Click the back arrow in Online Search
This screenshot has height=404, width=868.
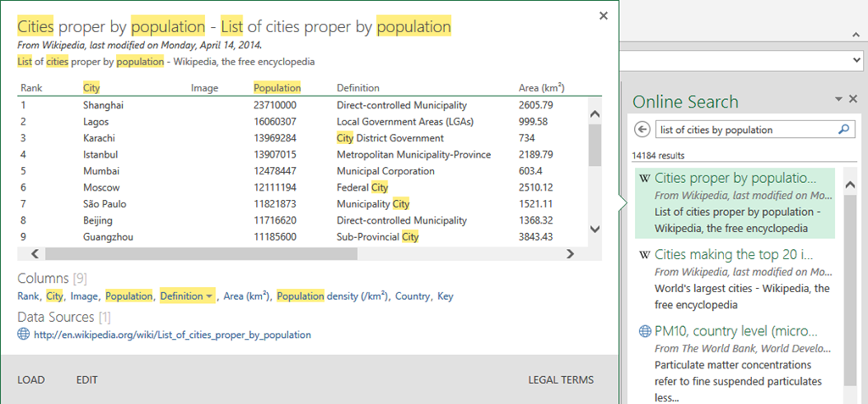pyautogui.click(x=643, y=130)
